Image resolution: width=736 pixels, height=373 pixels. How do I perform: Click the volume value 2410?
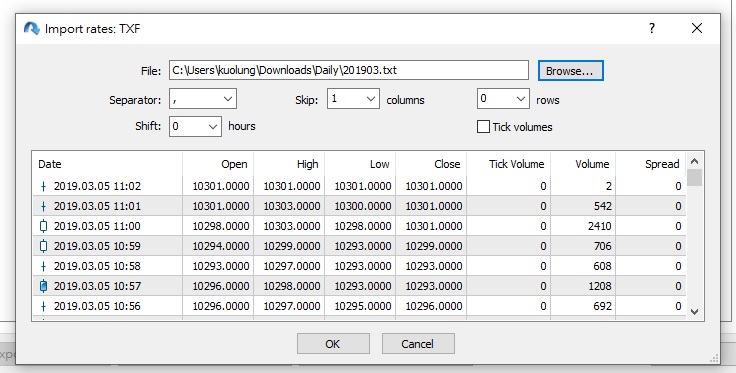(x=599, y=226)
